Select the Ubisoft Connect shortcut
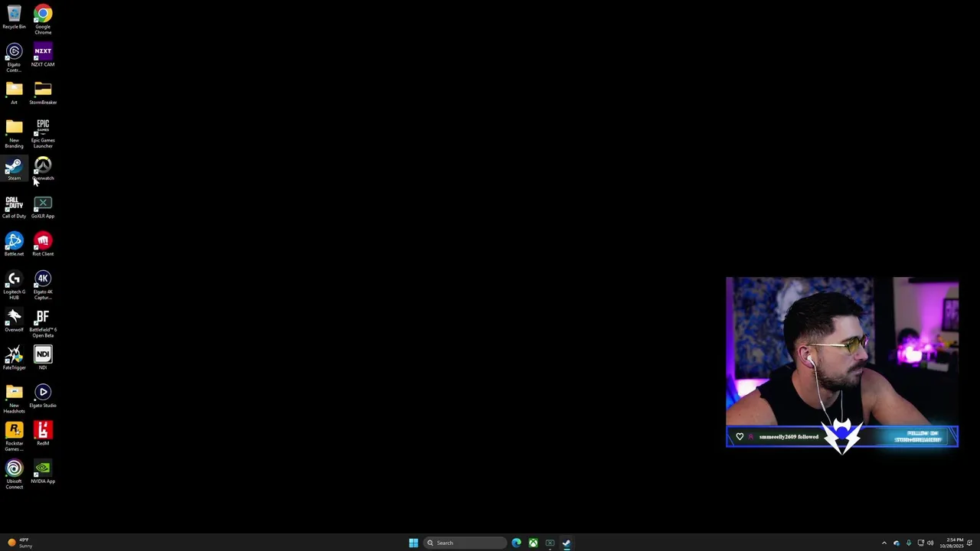 point(14,474)
